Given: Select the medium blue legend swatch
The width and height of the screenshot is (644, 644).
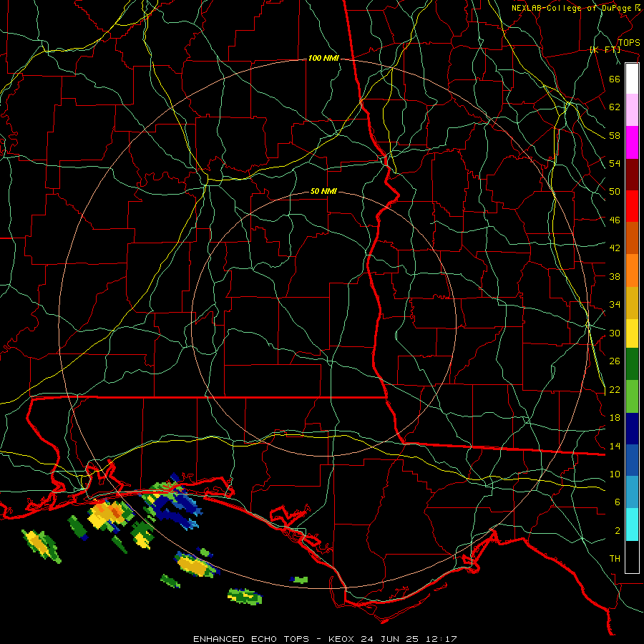Looking at the screenshot, I should pos(632,460).
